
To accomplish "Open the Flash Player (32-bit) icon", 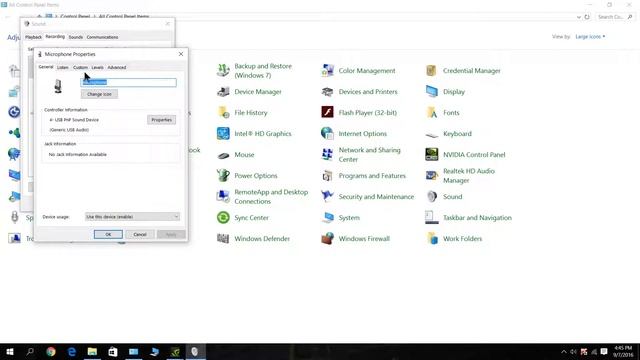I will point(327,112).
